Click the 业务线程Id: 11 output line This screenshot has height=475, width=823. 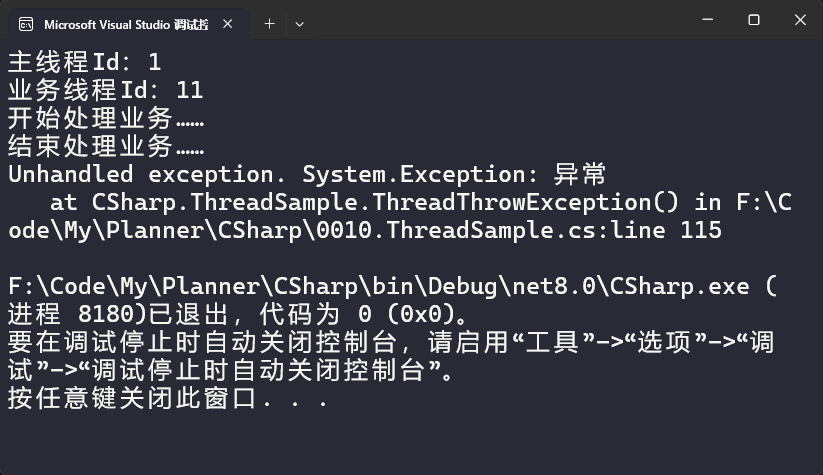105,90
